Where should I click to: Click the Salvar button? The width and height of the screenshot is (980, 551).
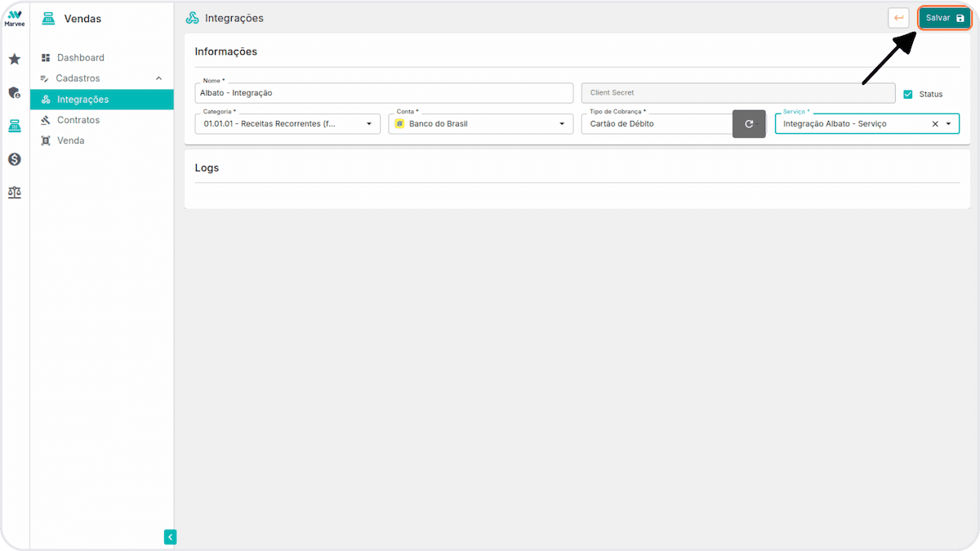point(945,18)
